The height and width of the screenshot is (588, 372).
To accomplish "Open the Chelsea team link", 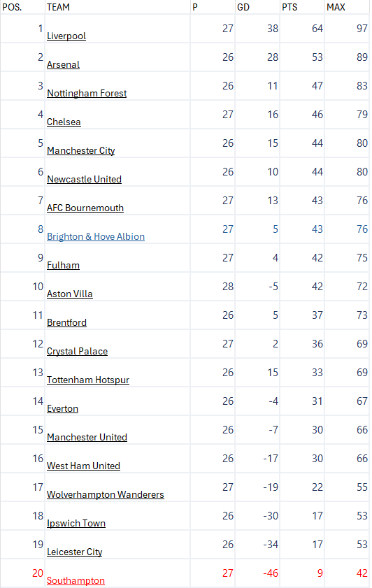I will click(x=64, y=122).
